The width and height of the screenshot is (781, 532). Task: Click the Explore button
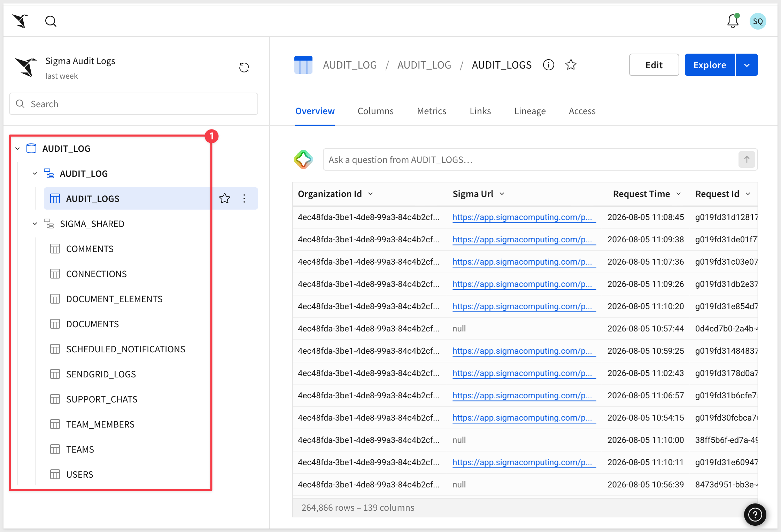point(710,65)
